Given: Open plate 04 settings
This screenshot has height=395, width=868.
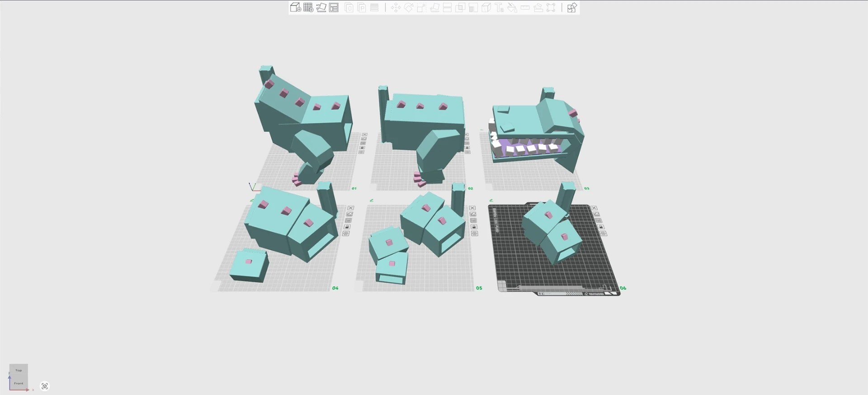Looking at the screenshot, I should pos(346,233).
